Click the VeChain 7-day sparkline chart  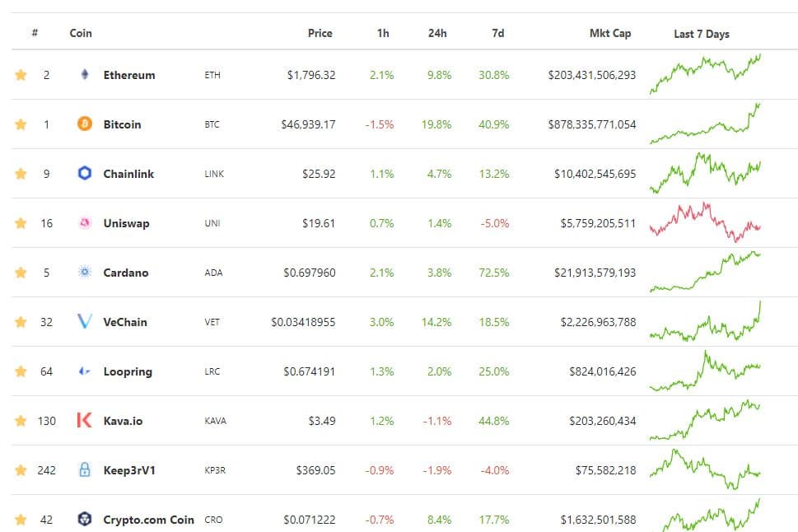pyautogui.click(x=705, y=321)
